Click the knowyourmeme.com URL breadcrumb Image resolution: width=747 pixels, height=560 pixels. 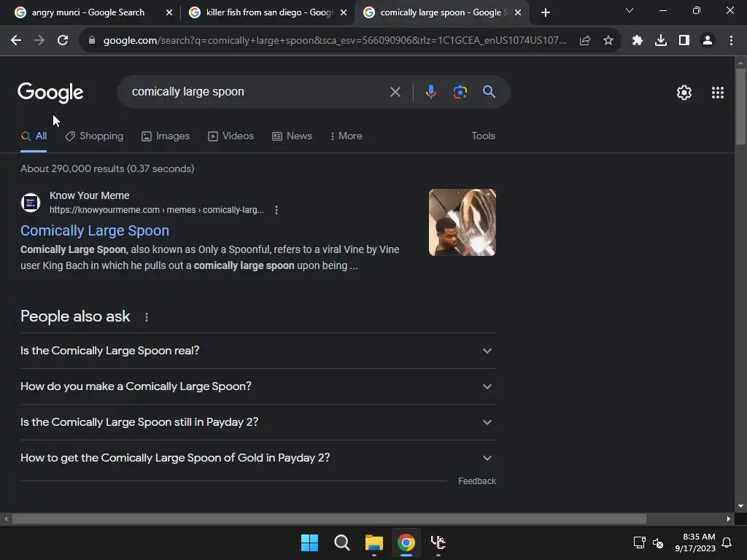pos(157,210)
